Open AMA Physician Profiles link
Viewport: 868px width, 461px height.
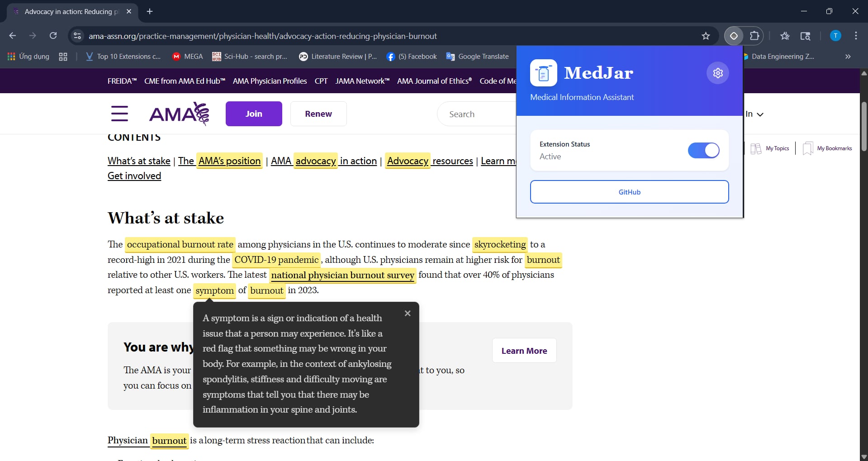click(270, 81)
